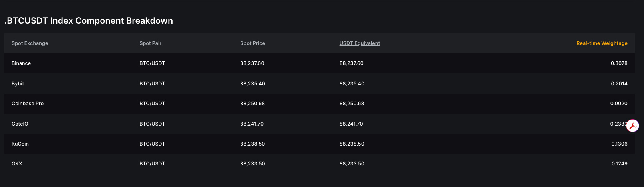Click the Binance weightage value 0.3078
Viewport: 644px width, 187px height.
[x=619, y=63]
